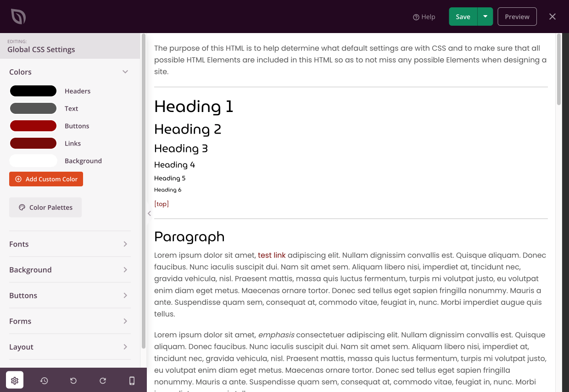
Task: Open the Color Palettes picker
Action: [45, 207]
